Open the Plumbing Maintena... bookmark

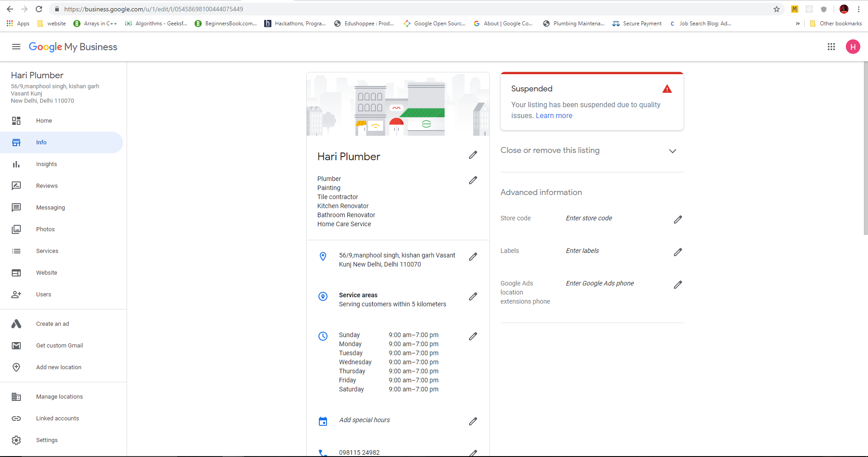(574, 24)
